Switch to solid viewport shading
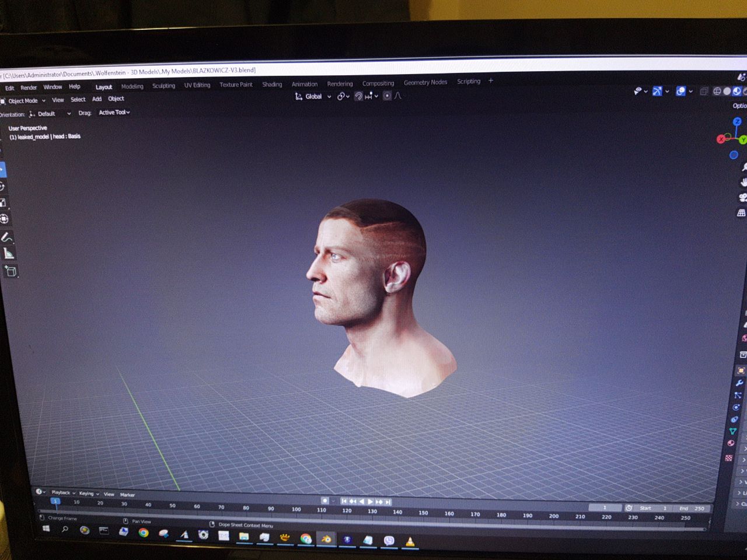747x560 pixels. 727,91
